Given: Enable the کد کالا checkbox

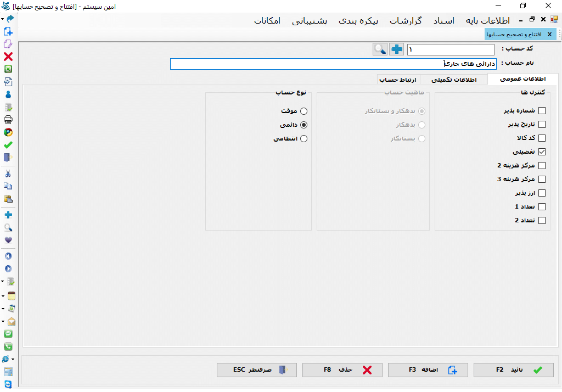Looking at the screenshot, I should [543, 138].
